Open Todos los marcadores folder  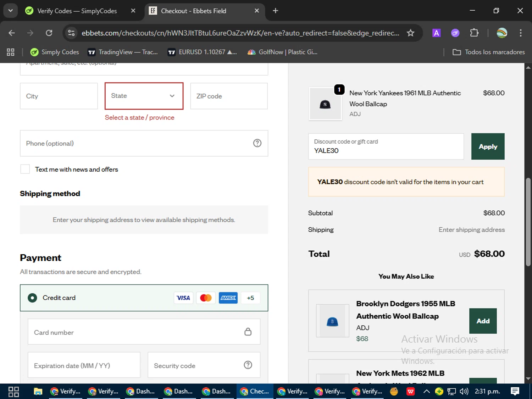pos(489,52)
